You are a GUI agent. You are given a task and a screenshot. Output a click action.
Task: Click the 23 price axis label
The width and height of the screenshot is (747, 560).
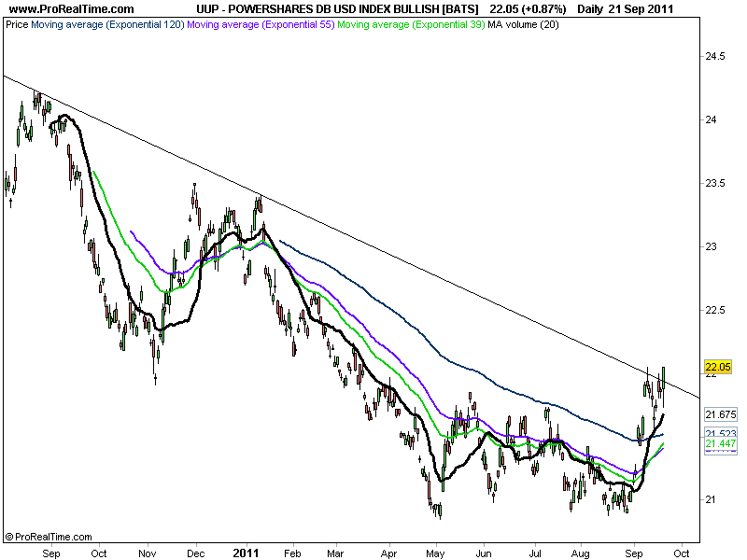pos(711,246)
